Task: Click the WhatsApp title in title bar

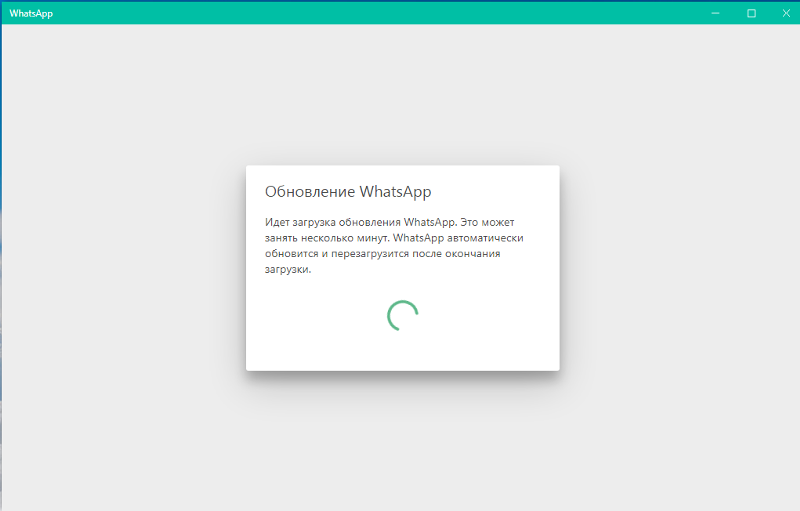Action: click(31, 14)
